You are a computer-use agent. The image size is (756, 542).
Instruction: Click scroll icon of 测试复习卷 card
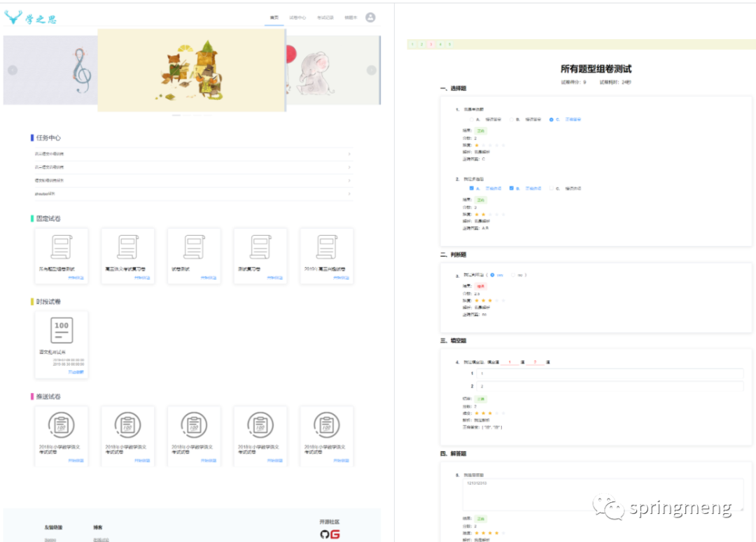(x=260, y=247)
